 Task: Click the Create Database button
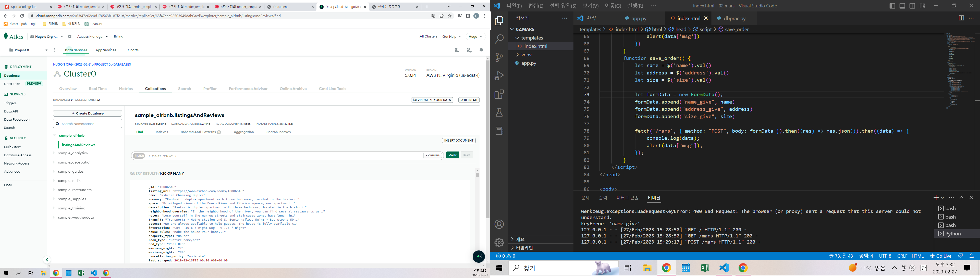(88, 113)
